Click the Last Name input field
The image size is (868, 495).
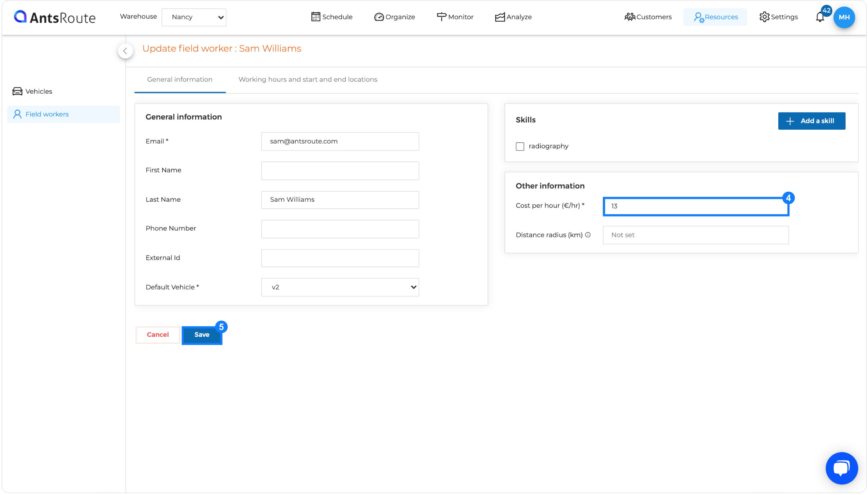pos(340,200)
